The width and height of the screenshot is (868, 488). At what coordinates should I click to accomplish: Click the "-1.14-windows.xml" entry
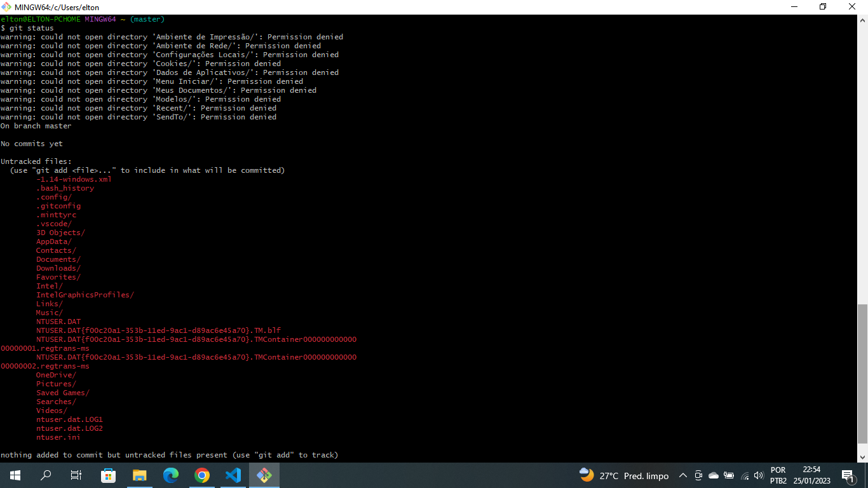click(x=74, y=179)
